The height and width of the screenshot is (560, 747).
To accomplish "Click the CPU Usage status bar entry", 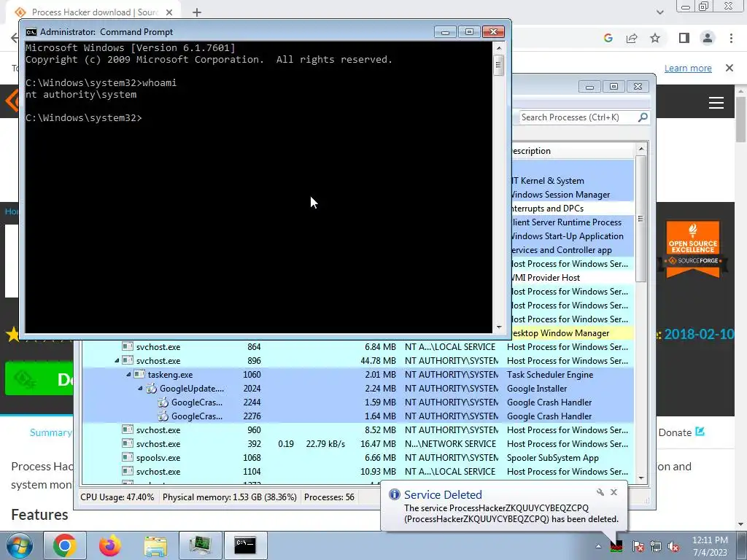I will [x=117, y=497].
